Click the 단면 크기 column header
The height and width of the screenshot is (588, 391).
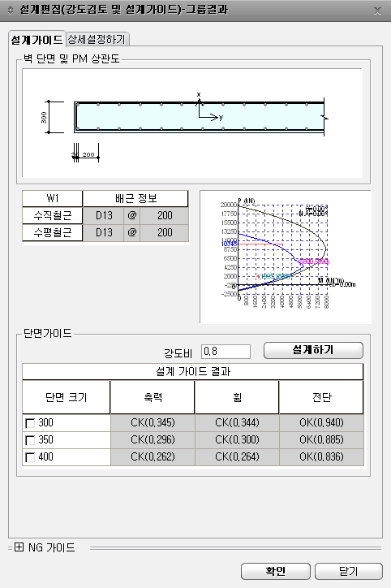(67, 397)
